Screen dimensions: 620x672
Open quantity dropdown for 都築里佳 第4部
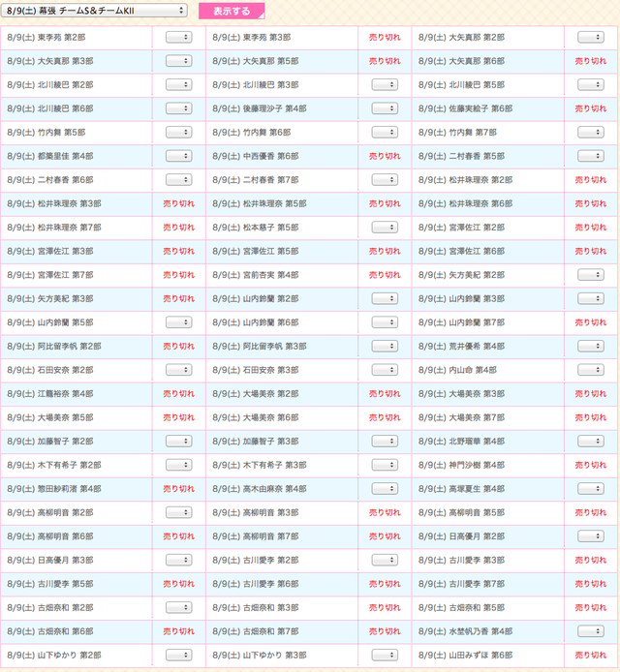coord(179,156)
